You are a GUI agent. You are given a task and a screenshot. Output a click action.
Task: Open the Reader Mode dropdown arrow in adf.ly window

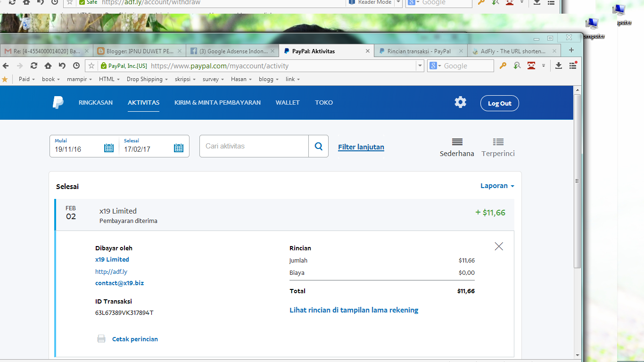pos(398,2)
